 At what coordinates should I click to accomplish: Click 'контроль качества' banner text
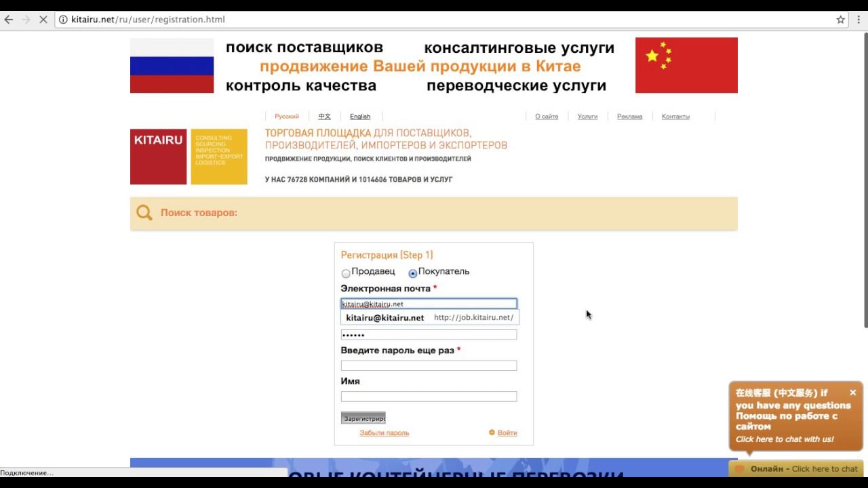pos(301,85)
